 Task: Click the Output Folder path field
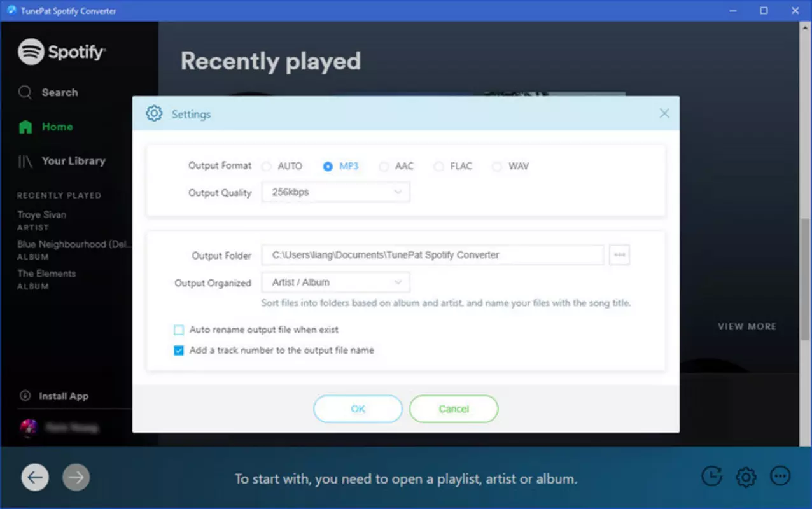pyautogui.click(x=433, y=255)
